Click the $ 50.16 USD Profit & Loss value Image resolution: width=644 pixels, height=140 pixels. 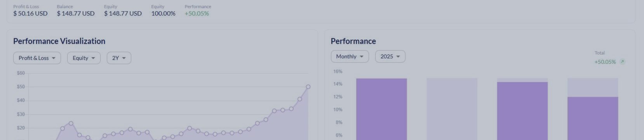click(30, 14)
